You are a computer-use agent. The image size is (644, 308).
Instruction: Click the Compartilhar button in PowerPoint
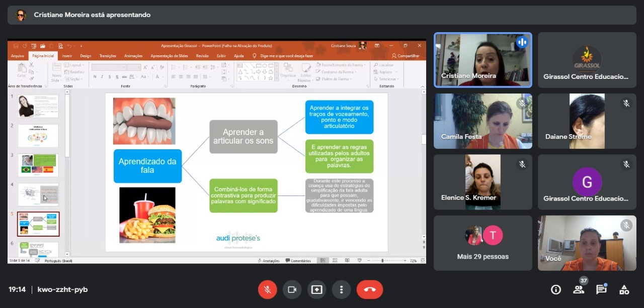(406, 56)
